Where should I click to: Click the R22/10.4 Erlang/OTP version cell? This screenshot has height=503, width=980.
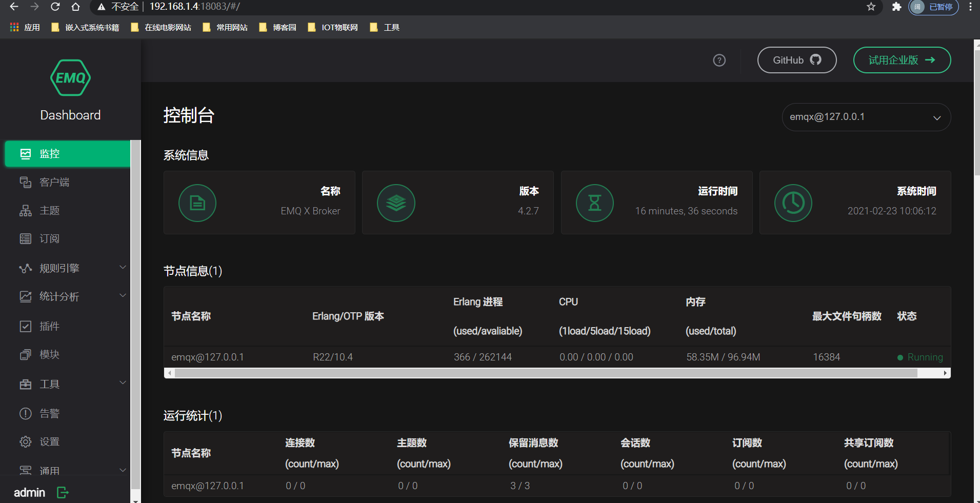pyautogui.click(x=333, y=357)
